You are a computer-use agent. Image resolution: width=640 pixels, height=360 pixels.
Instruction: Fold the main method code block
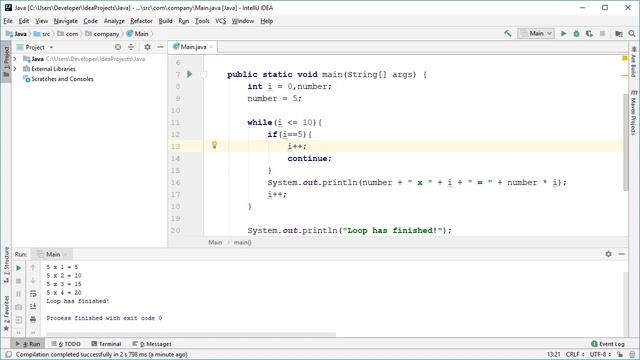tap(204, 74)
